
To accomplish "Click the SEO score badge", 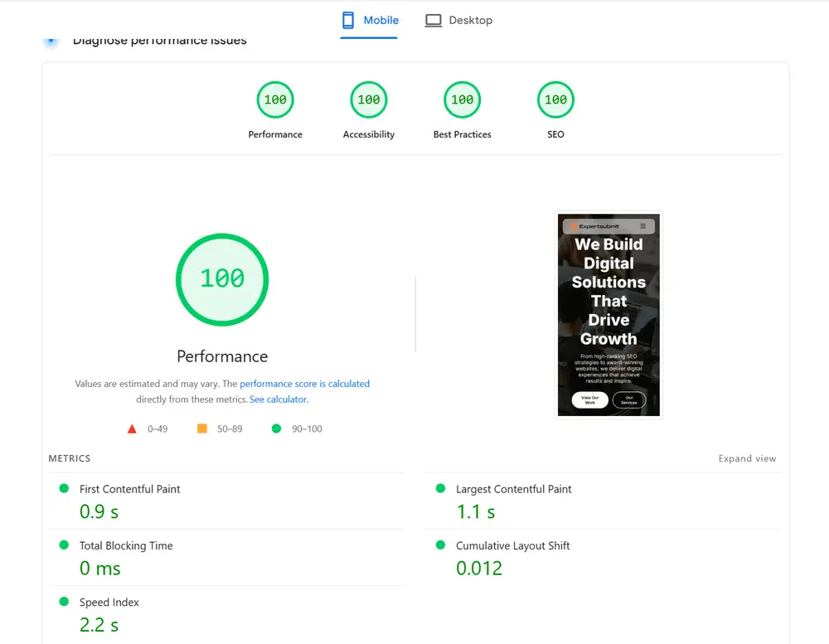I will coord(555,99).
